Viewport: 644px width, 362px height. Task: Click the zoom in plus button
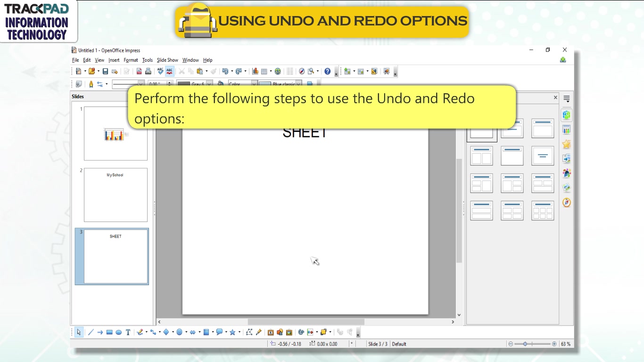pyautogui.click(x=554, y=344)
